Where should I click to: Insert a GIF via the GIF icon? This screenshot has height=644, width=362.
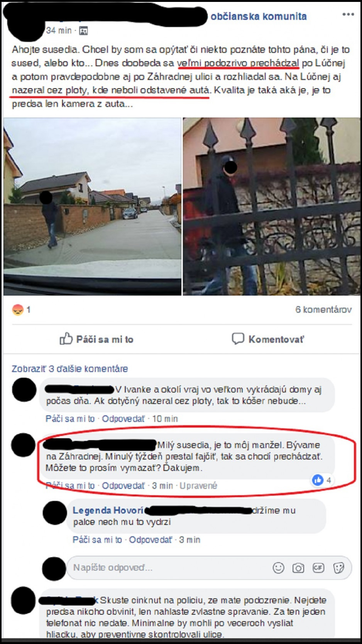tap(318, 568)
